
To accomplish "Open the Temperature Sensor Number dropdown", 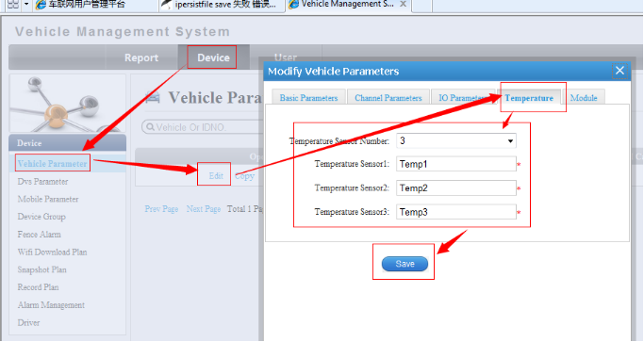I will [x=456, y=140].
